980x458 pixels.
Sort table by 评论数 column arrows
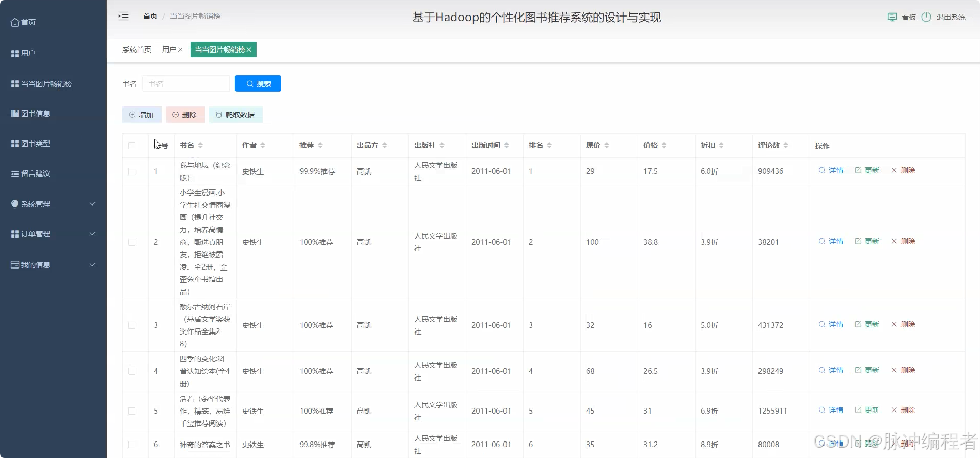click(x=786, y=146)
